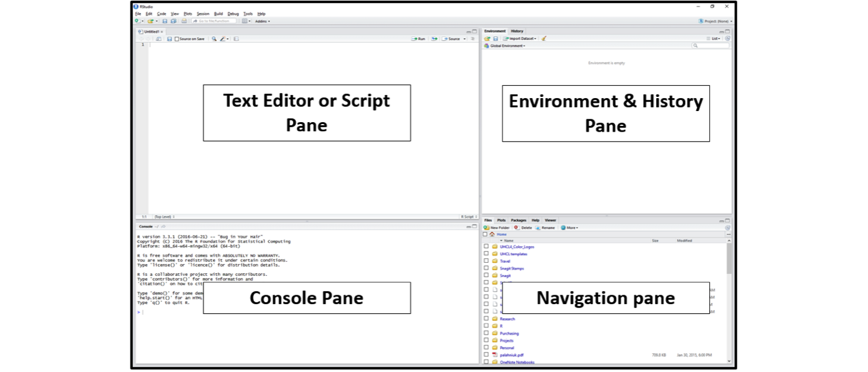Screen dimensions: 868x372
Task: Toggle the Source on Save checkbox
Action: point(177,39)
